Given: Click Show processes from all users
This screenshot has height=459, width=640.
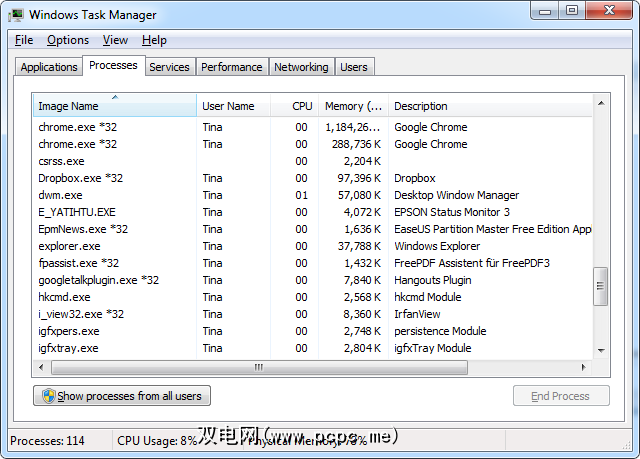Looking at the screenshot, I should 122,396.
